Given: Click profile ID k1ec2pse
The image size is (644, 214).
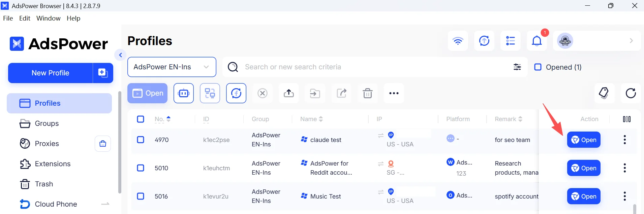Looking at the screenshot, I should click(x=216, y=140).
